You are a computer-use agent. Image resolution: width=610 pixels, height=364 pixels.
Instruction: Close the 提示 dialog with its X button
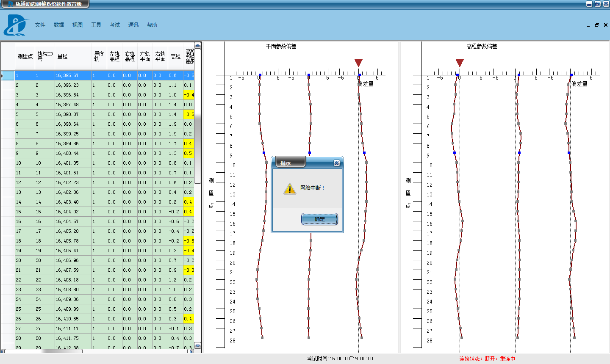pos(336,163)
